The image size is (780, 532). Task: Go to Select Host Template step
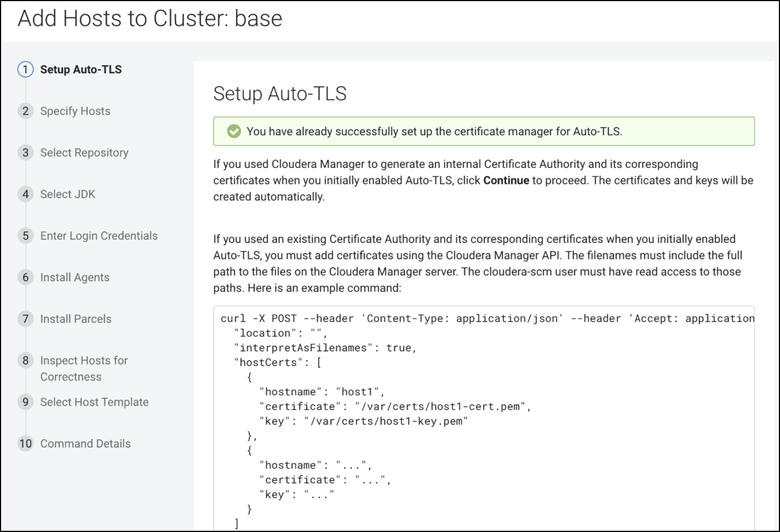tap(94, 402)
